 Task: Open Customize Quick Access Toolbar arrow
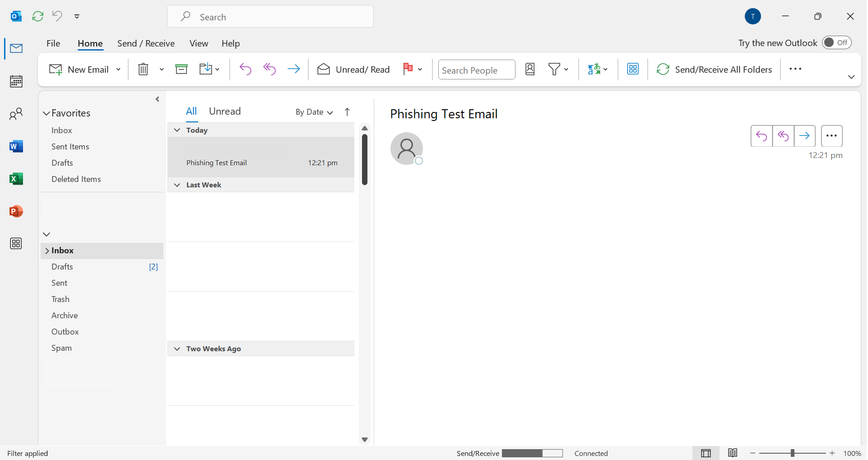tap(77, 16)
